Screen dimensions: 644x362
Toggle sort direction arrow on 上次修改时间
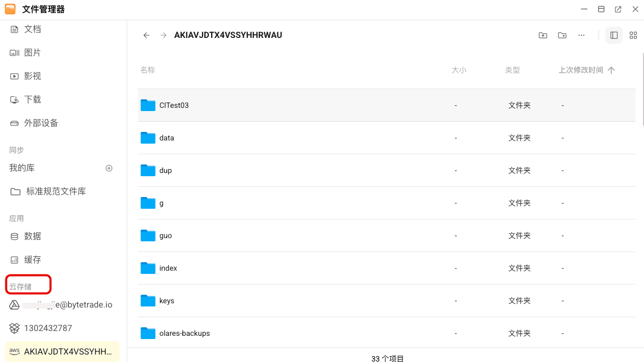[611, 70]
